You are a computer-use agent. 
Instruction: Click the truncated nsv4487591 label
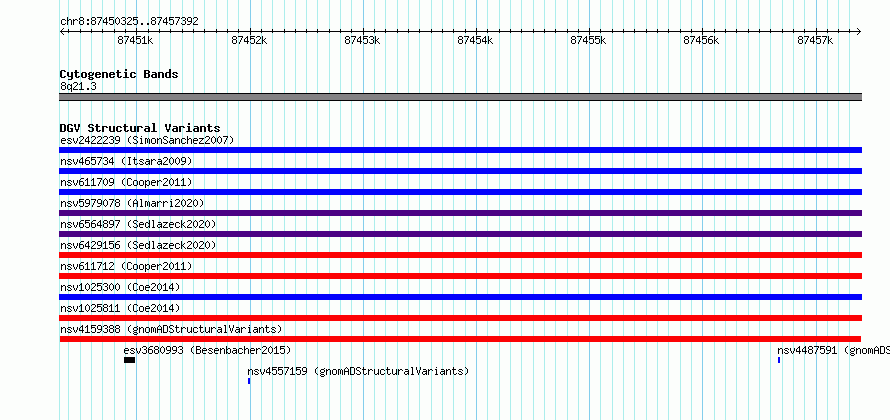click(833, 350)
